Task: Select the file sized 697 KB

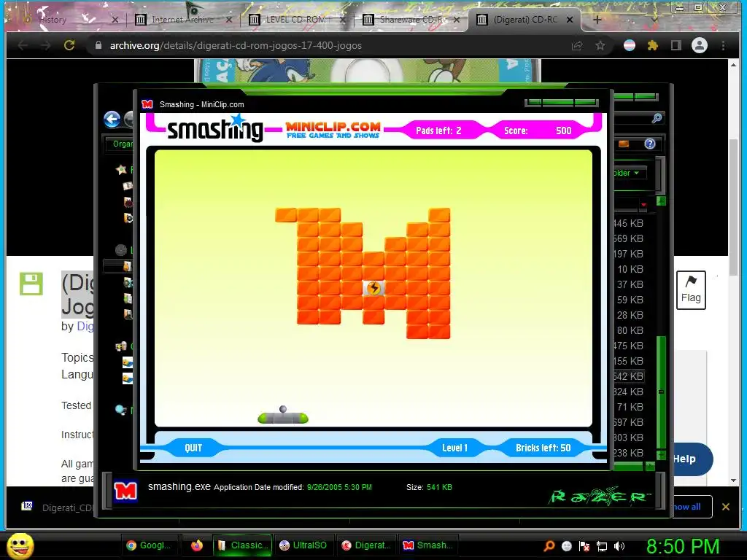Action: [x=628, y=422]
